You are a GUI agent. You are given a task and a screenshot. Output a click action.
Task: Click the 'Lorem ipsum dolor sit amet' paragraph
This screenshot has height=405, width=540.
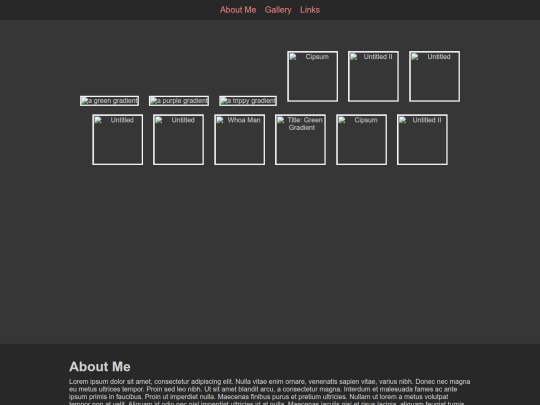click(270, 393)
